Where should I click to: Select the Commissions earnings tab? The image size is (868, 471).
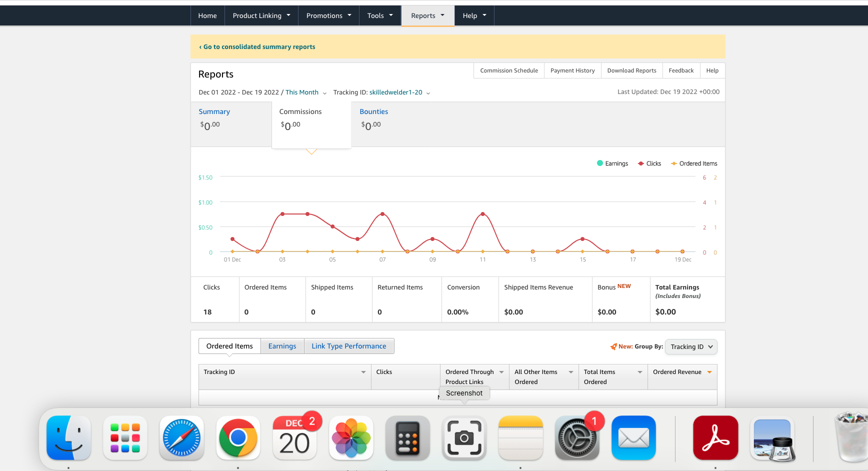pos(311,125)
